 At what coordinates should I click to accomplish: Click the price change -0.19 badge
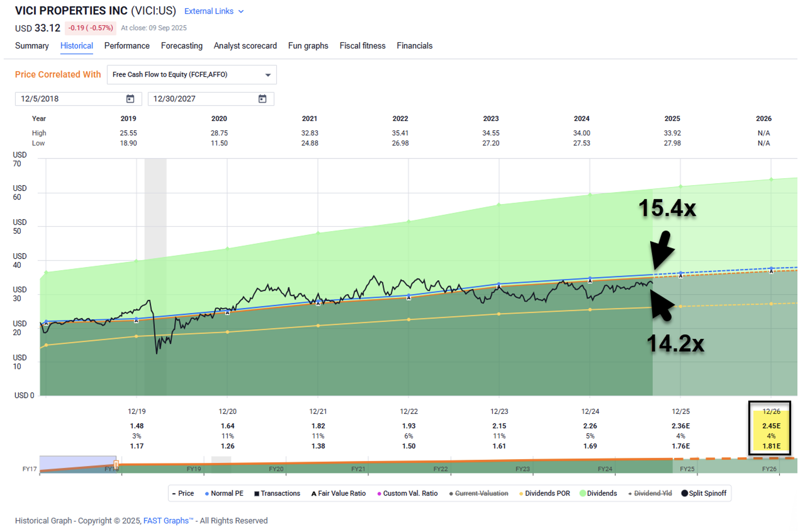pyautogui.click(x=91, y=28)
